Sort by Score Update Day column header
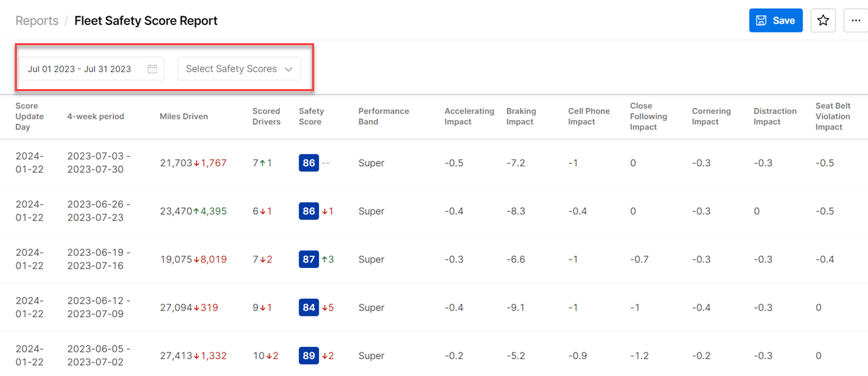 click(x=30, y=116)
